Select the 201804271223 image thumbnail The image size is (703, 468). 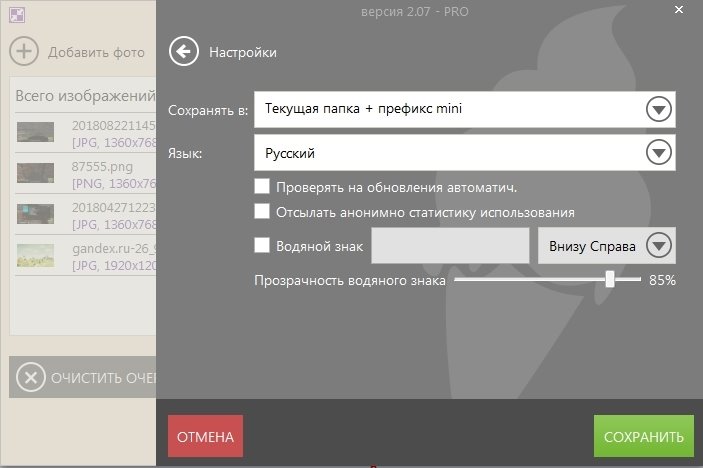pyautogui.click(x=35, y=214)
